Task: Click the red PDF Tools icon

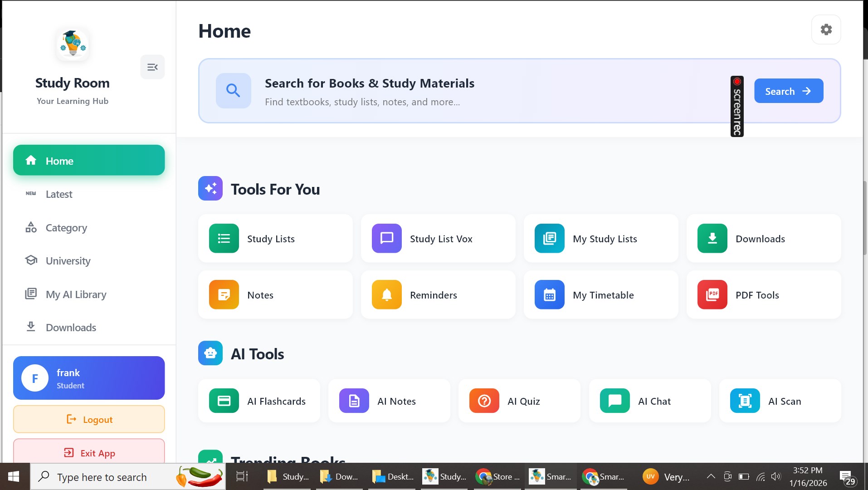Action: click(712, 294)
